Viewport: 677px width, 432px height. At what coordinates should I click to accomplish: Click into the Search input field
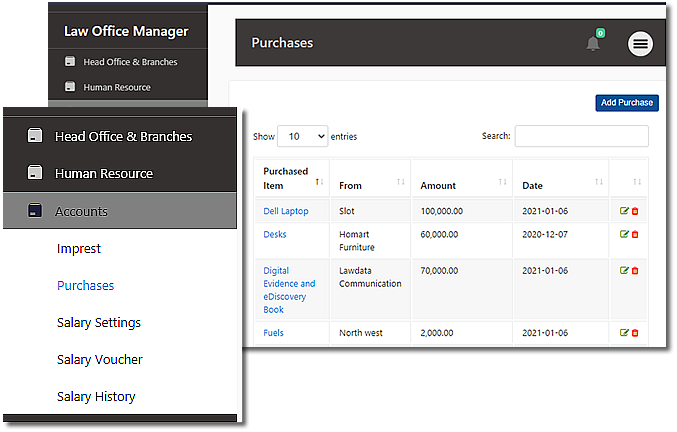(x=581, y=136)
